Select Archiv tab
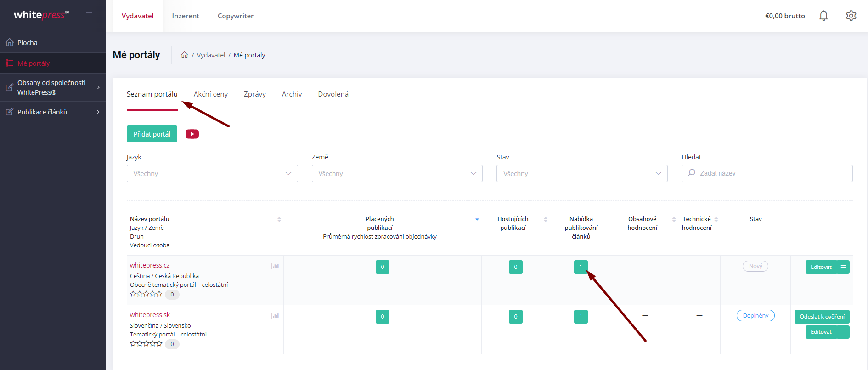The height and width of the screenshot is (370, 868). tap(292, 94)
